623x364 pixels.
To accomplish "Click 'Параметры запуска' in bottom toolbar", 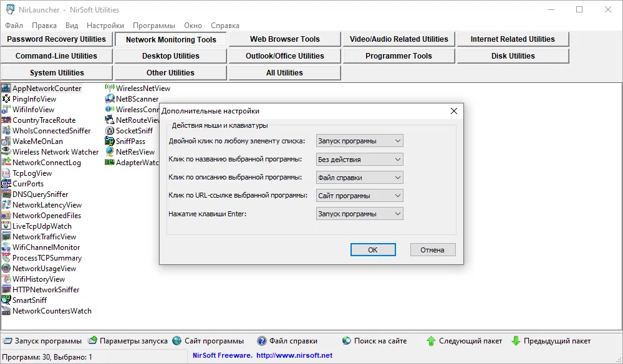I will [128, 341].
